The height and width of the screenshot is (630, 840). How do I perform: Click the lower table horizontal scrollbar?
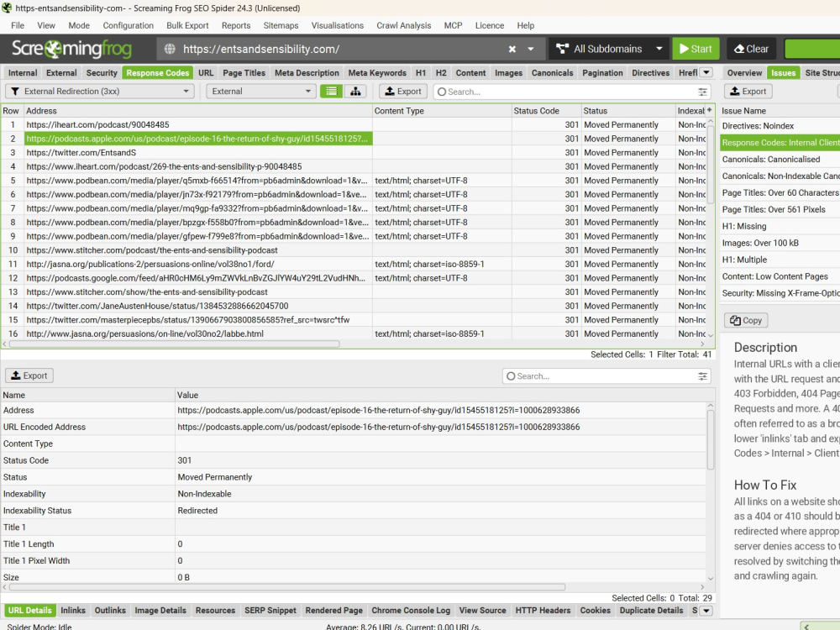click(x=286, y=587)
